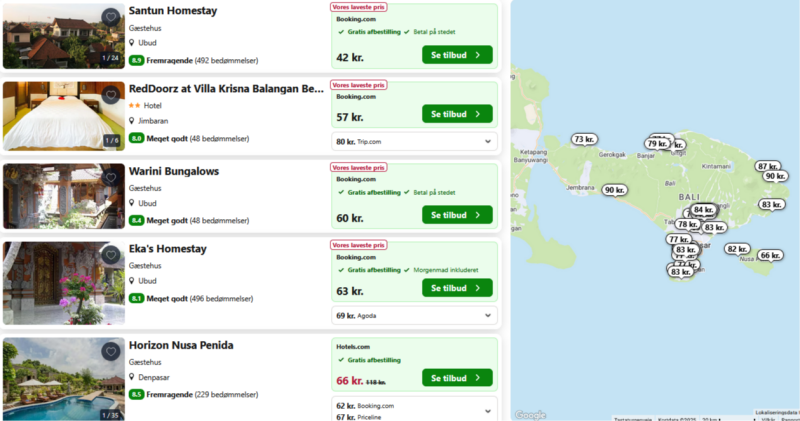The image size is (800, 421).
Task: Open the Santun Homestay photo thumbnail
Action: click(x=63, y=35)
